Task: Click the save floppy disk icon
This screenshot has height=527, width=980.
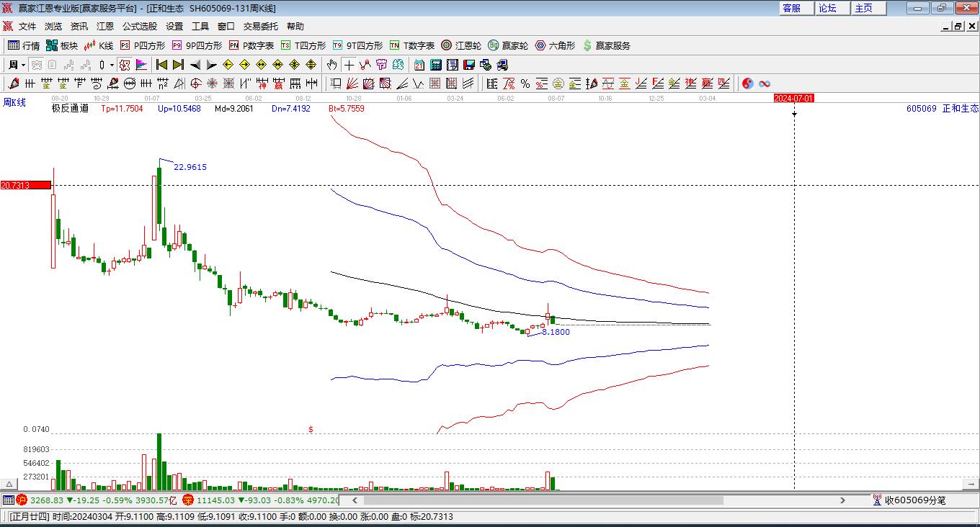Action: pos(469,65)
